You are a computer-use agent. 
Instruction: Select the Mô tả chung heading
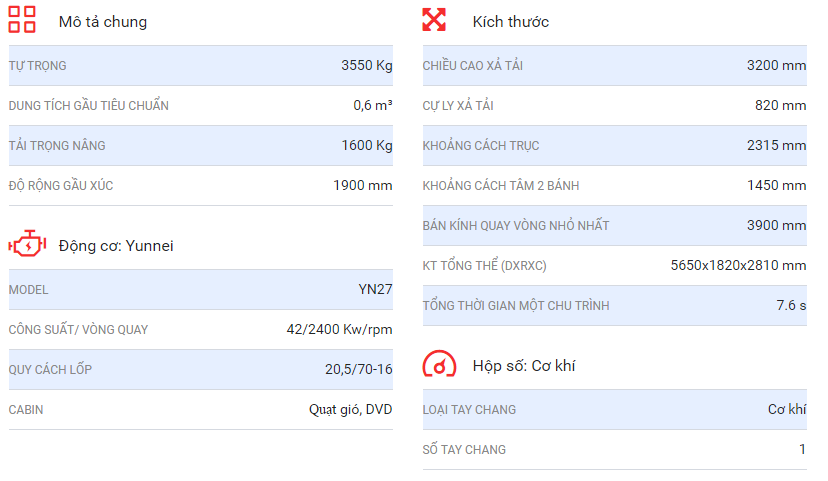coord(103,22)
